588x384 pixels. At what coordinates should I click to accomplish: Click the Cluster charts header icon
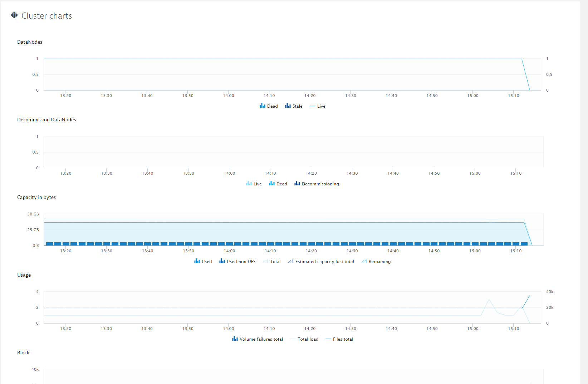point(14,15)
